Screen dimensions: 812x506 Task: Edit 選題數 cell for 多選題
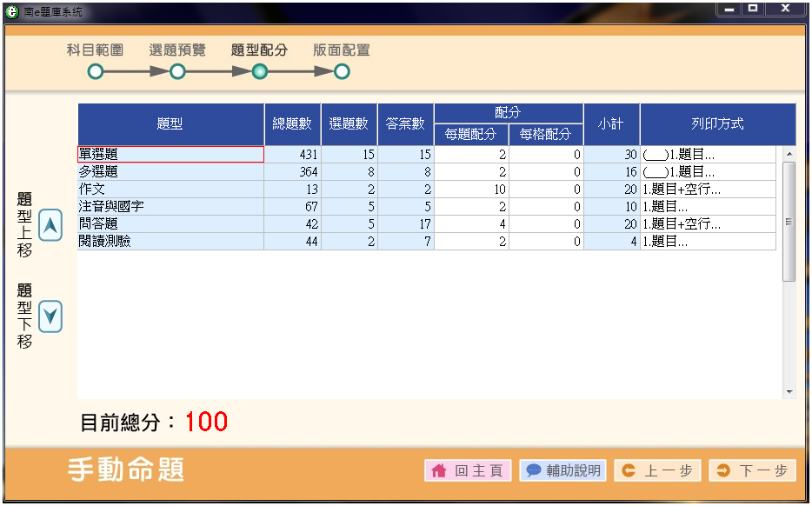click(349, 172)
